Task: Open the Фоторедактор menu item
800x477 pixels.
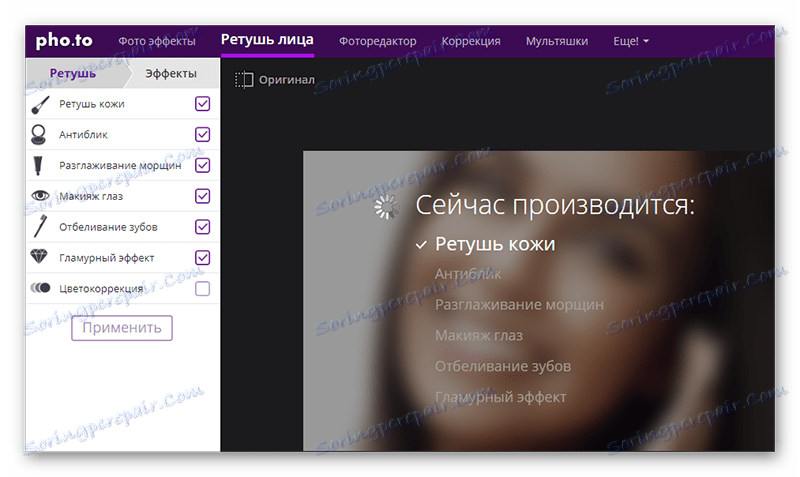Action: click(x=378, y=41)
